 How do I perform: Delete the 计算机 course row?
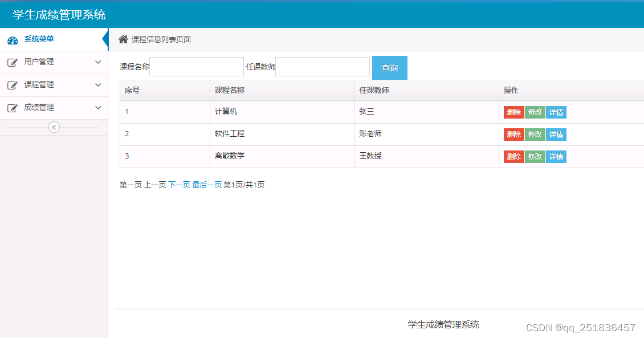coord(514,112)
